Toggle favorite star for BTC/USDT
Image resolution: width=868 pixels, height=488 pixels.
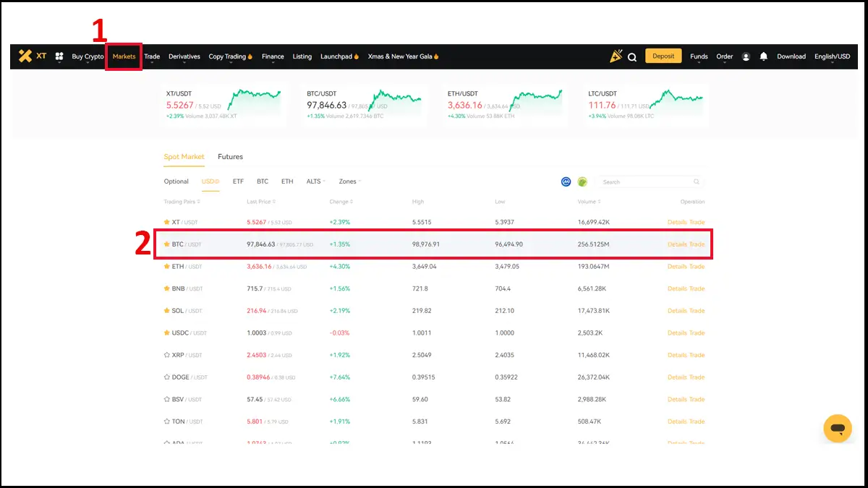(x=167, y=244)
